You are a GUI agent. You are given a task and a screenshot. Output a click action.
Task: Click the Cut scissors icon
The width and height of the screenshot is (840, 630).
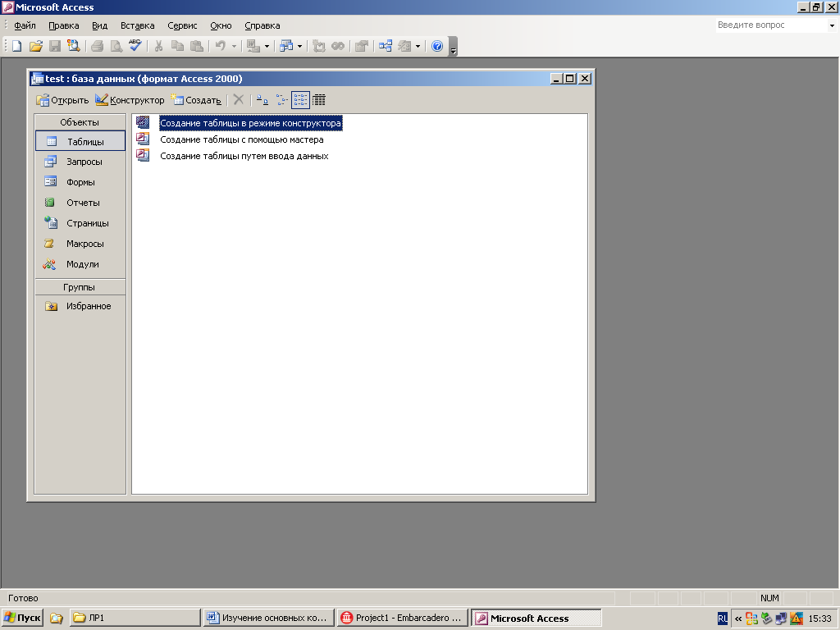tap(158, 46)
